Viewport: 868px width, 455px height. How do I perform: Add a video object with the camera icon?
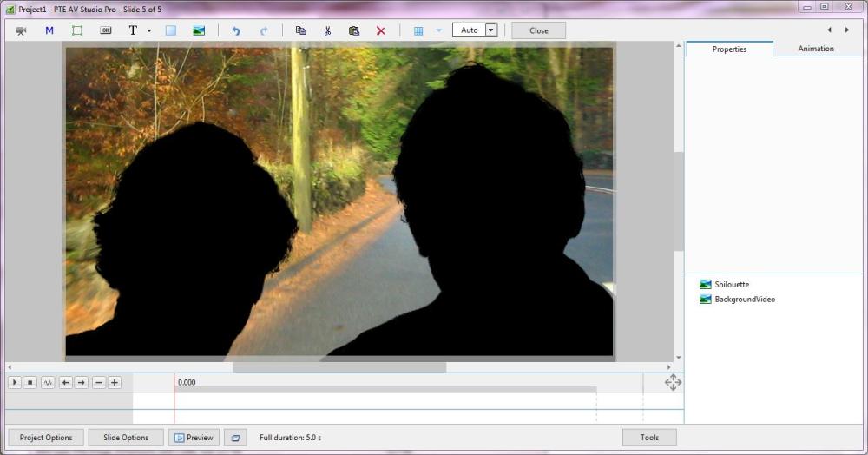point(21,31)
